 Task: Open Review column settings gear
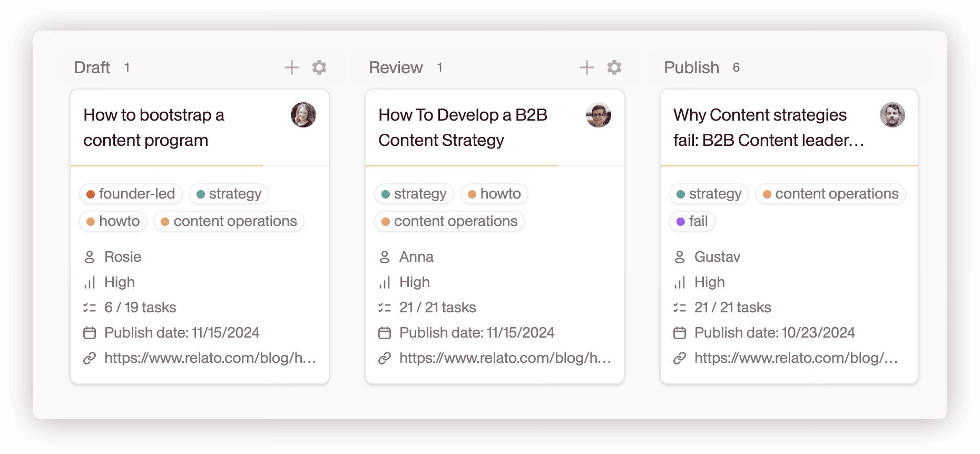click(614, 67)
